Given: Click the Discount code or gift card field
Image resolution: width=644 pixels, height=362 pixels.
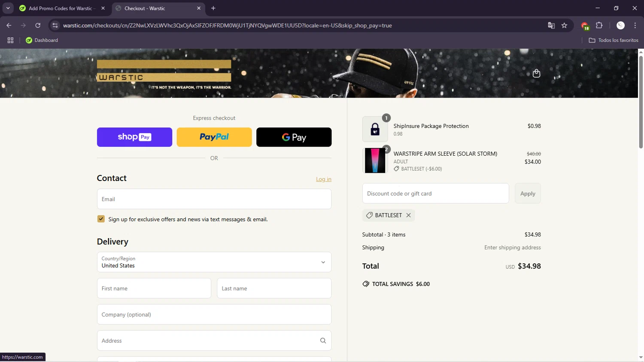Looking at the screenshot, I should tap(436, 193).
